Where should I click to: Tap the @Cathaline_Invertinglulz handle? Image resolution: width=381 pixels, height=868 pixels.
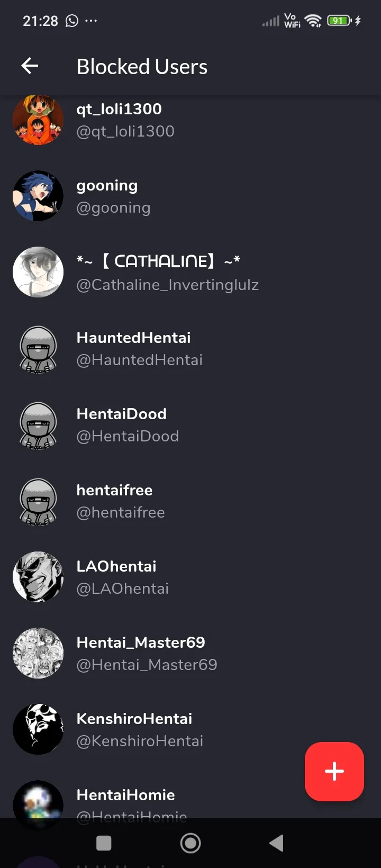tap(168, 285)
